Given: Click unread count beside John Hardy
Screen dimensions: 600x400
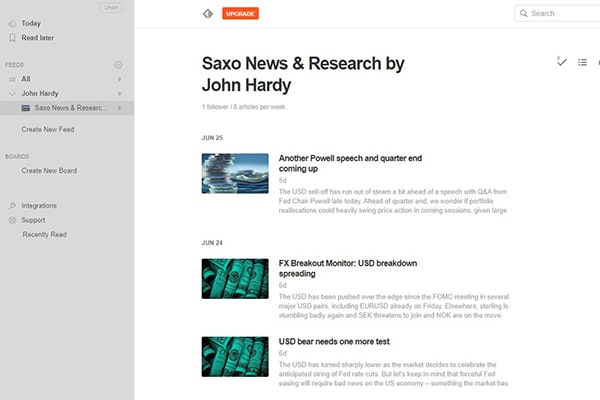Looking at the screenshot, I should pyautogui.click(x=119, y=93).
